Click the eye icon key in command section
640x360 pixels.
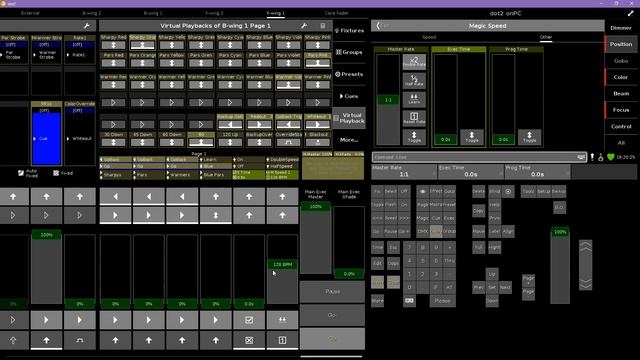(422, 191)
